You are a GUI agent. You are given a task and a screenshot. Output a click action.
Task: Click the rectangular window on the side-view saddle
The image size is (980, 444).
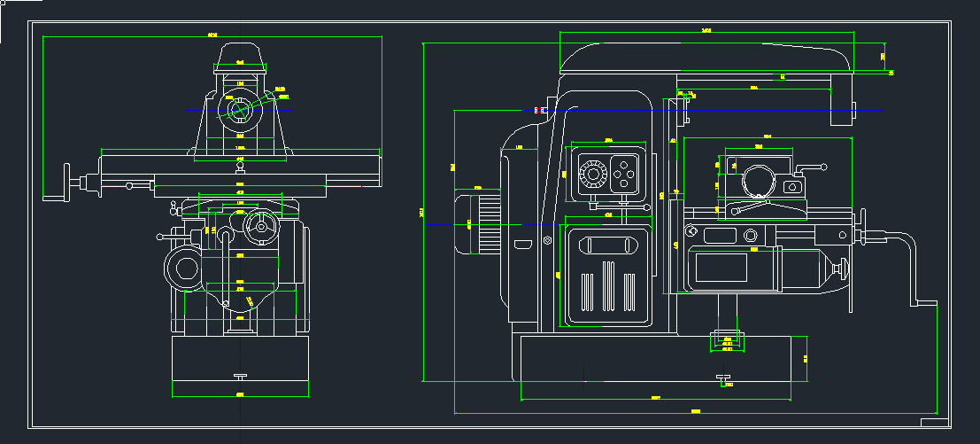(x=721, y=236)
